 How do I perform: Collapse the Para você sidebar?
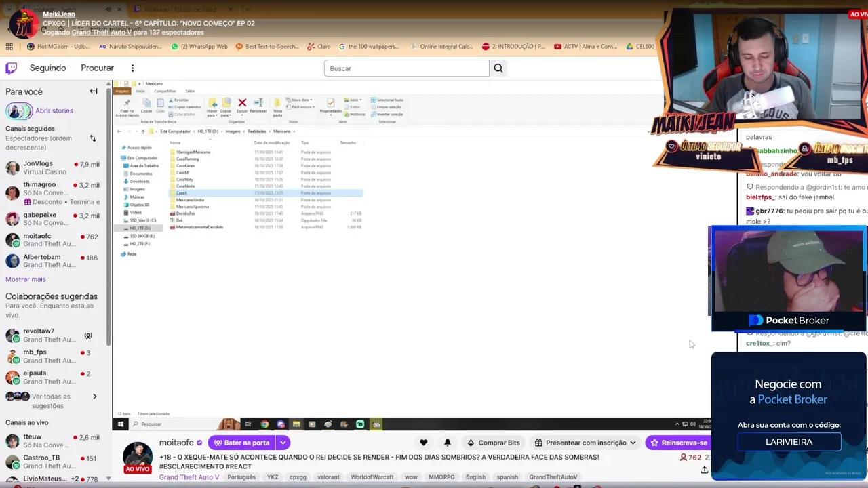pyautogui.click(x=94, y=91)
